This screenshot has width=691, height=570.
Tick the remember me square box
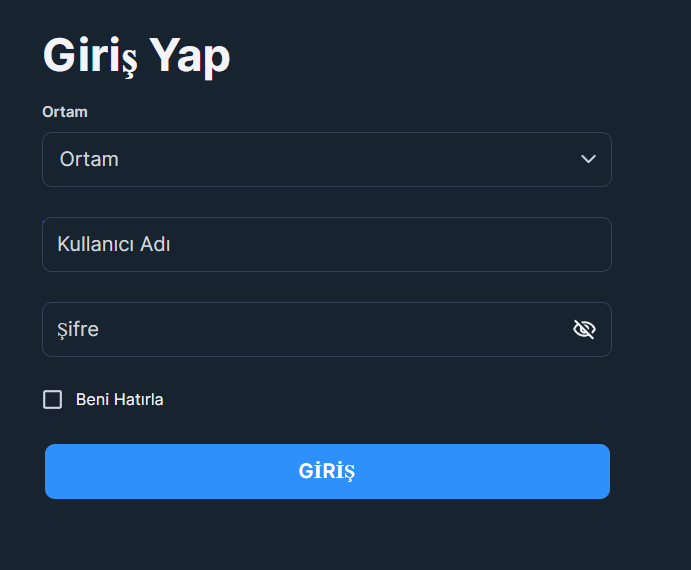point(52,399)
